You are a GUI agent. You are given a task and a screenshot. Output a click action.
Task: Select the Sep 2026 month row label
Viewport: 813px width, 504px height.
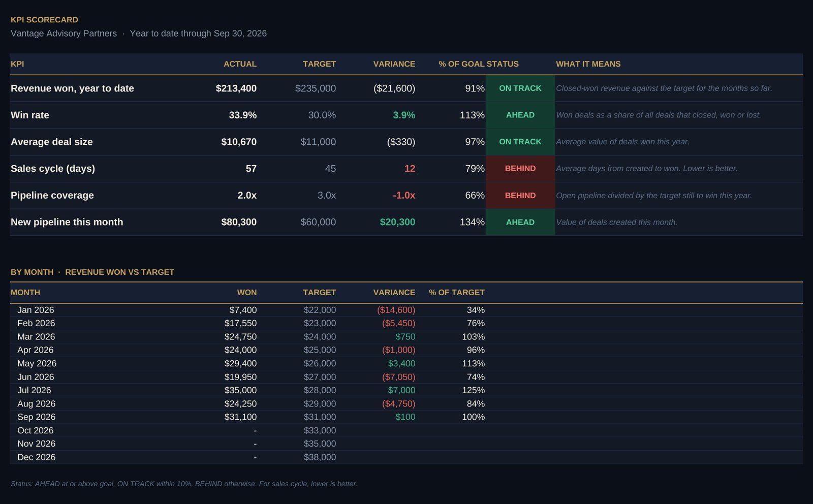tap(36, 417)
